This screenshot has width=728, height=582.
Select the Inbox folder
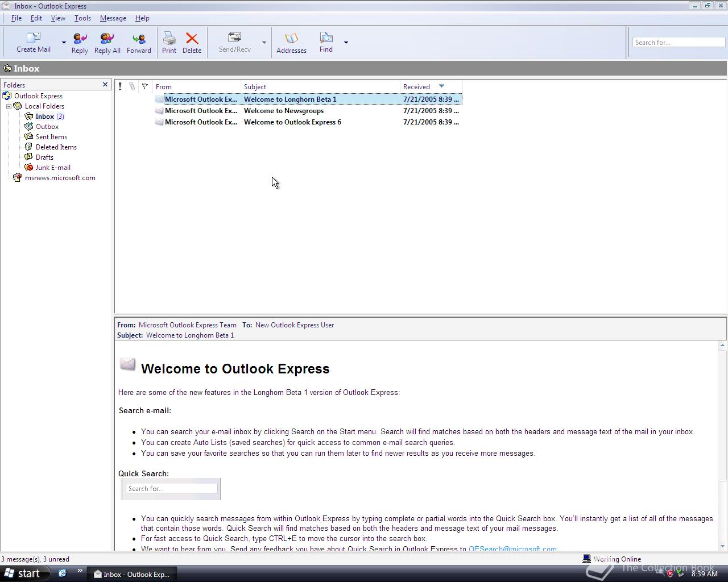(45, 117)
